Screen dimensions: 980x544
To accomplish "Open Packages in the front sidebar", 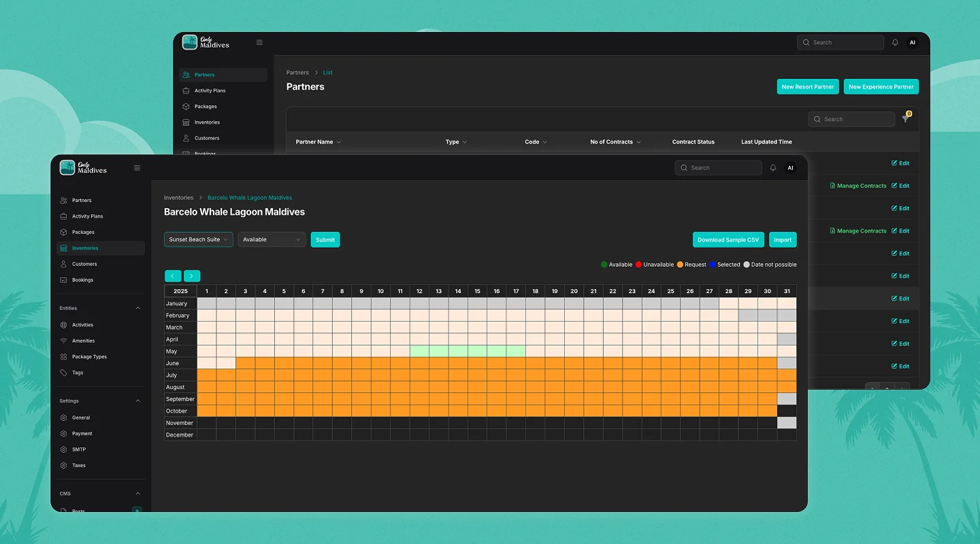I will coord(83,233).
